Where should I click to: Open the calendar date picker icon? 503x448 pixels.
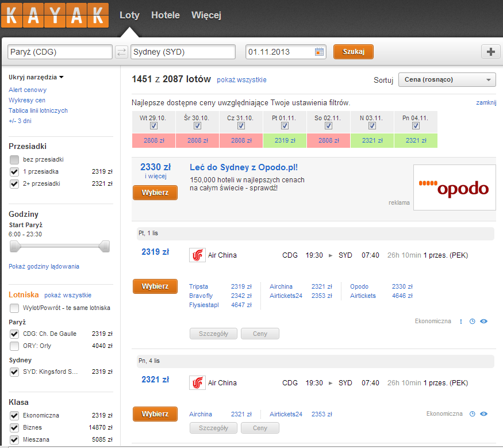319,52
